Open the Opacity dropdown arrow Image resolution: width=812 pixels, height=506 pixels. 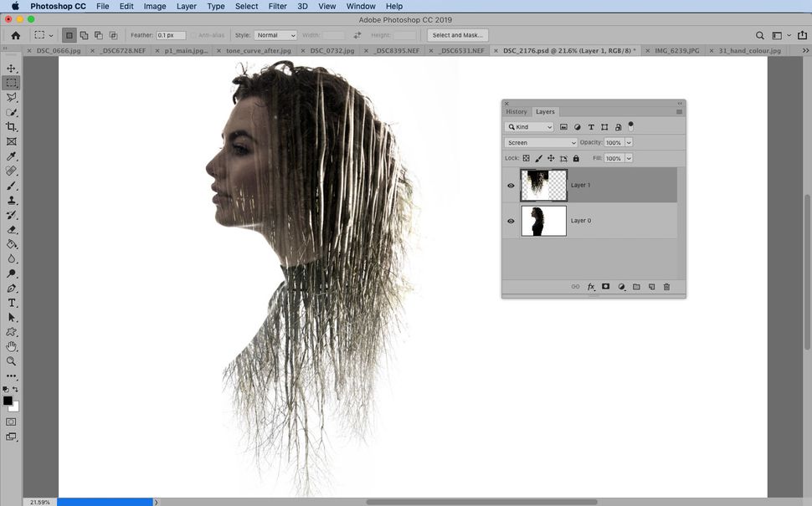click(629, 142)
